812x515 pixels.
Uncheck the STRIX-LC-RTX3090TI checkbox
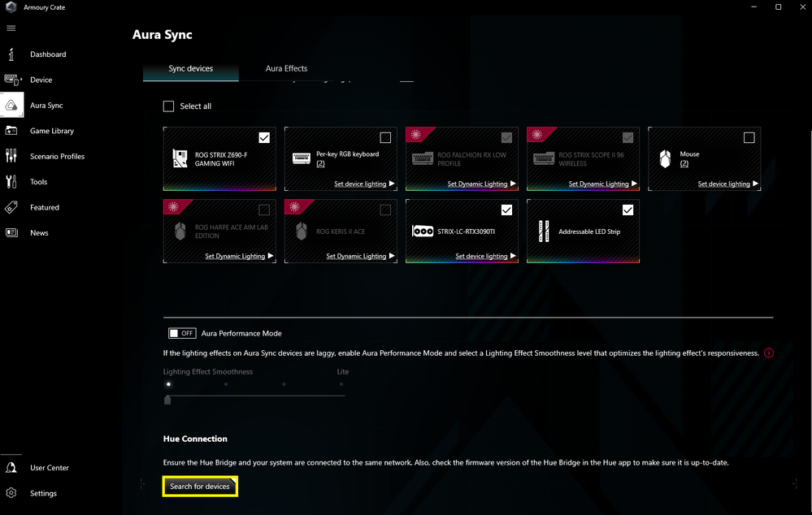506,210
